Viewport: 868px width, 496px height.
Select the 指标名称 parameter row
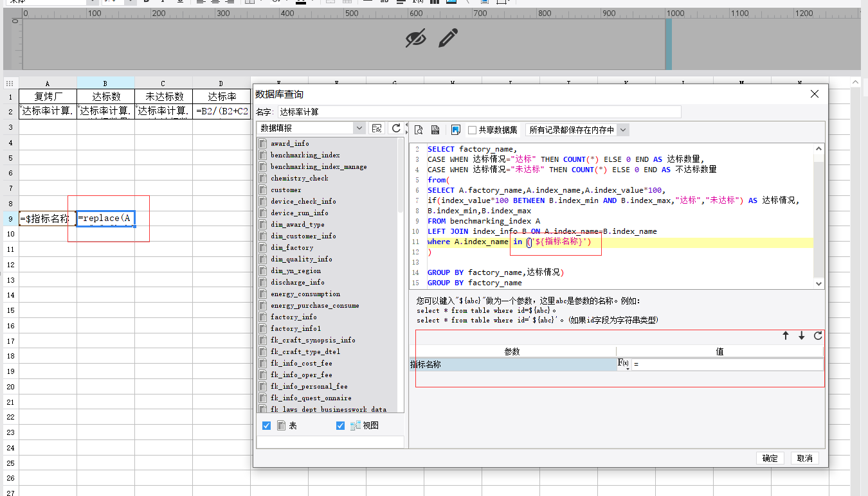[x=512, y=364]
